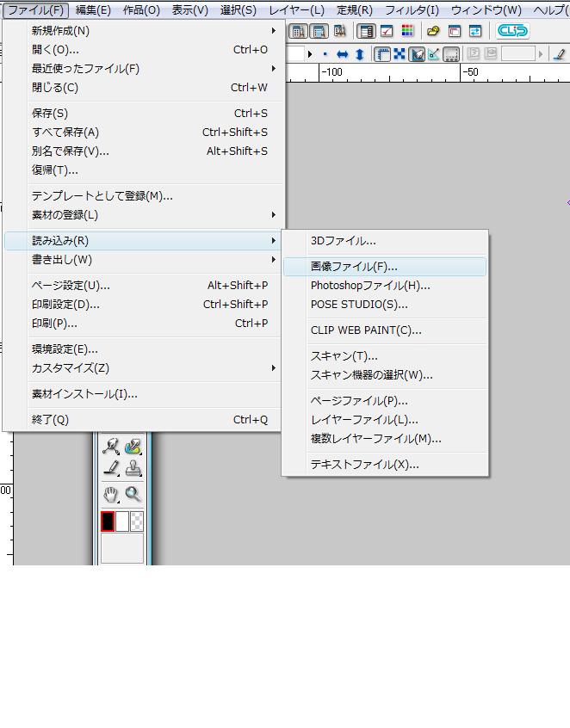Select the rainbow fill-to-layer tool
The image size is (570, 728).
(x=133, y=447)
